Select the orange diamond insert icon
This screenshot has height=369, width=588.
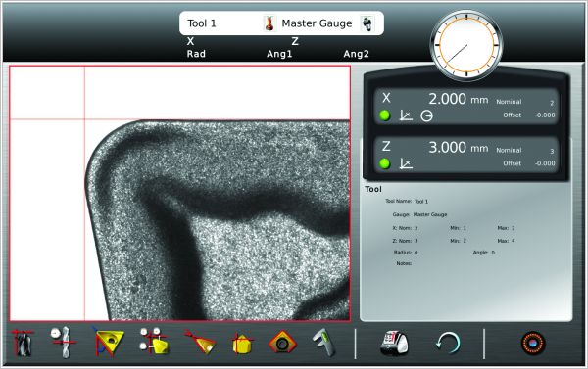click(x=283, y=342)
